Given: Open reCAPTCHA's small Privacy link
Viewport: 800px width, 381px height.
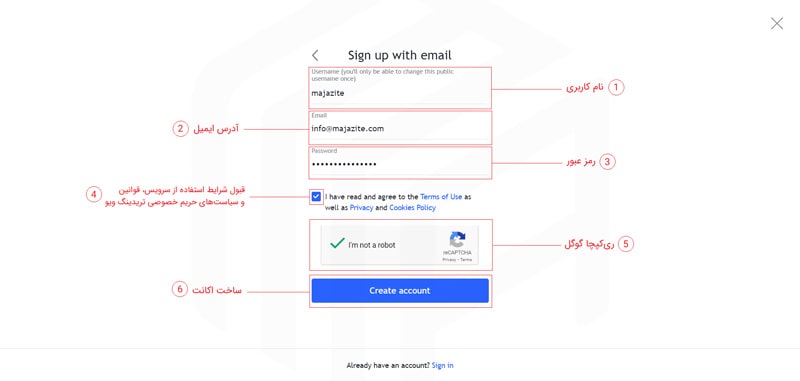Looking at the screenshot, I should 449,260.
